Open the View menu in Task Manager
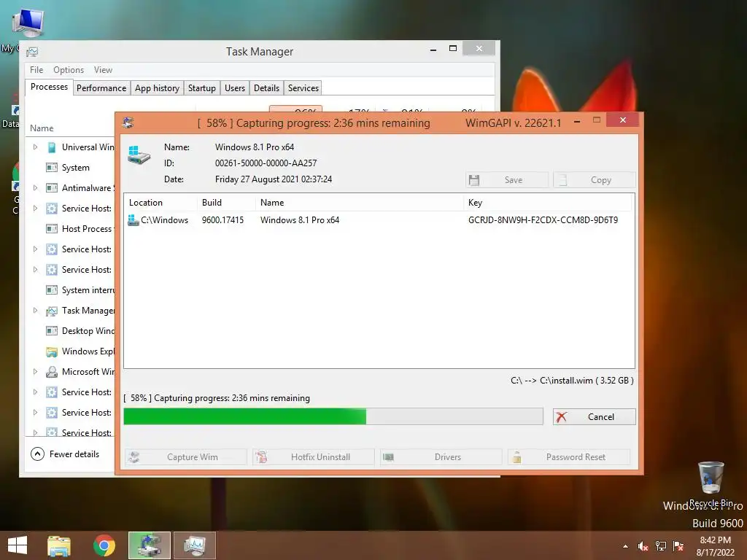Viewport: 747px width, 560px height. pyautogui.click(x=103, y=69)
